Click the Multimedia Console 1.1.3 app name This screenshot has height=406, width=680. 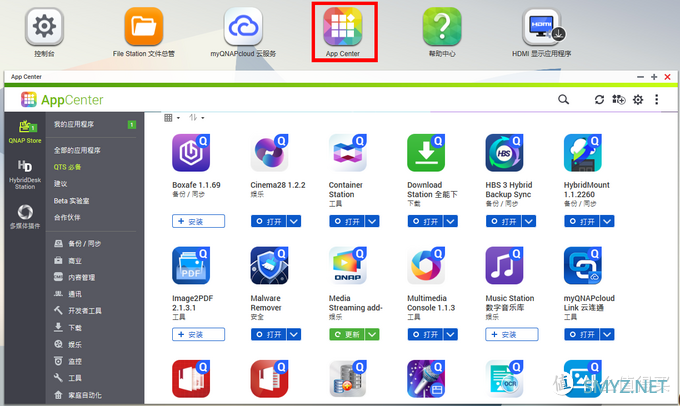(x=431, y=303)
